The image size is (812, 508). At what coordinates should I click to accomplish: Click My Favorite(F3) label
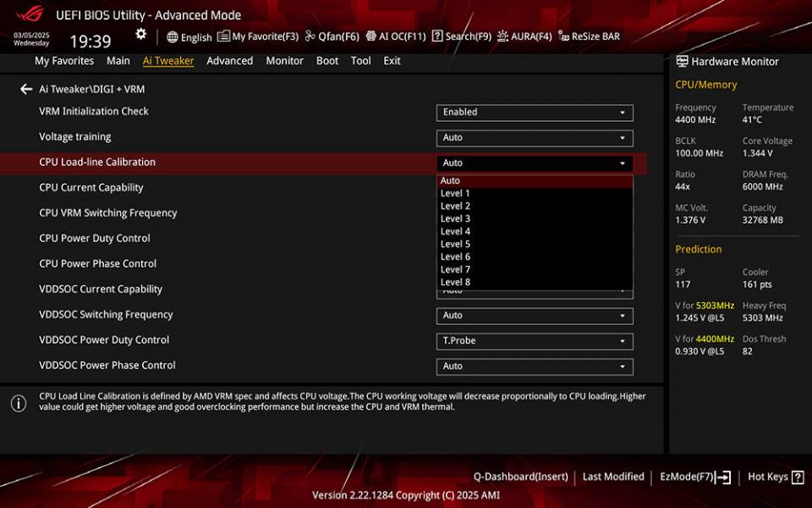[x=265, y=36]
